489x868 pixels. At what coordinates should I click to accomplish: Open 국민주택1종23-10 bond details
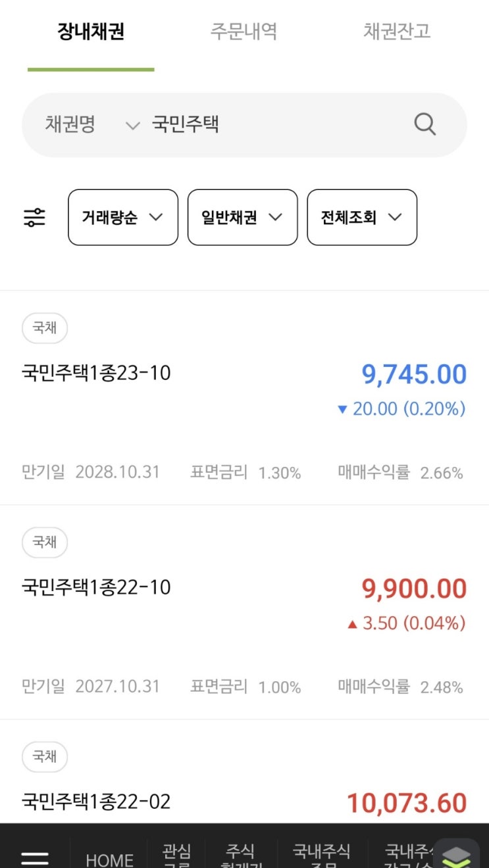(x=96, y=374)
